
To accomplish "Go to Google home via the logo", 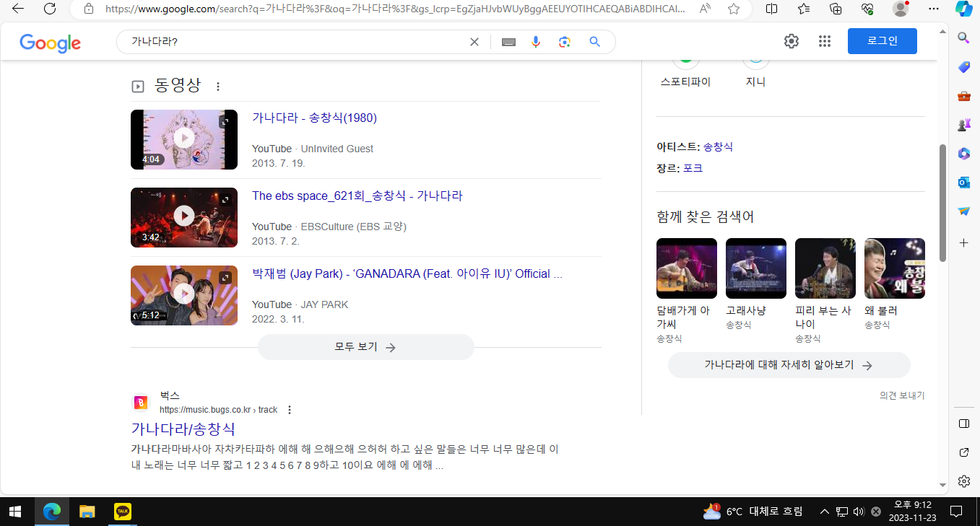I will pyautogui.click(x=50, y=43).
